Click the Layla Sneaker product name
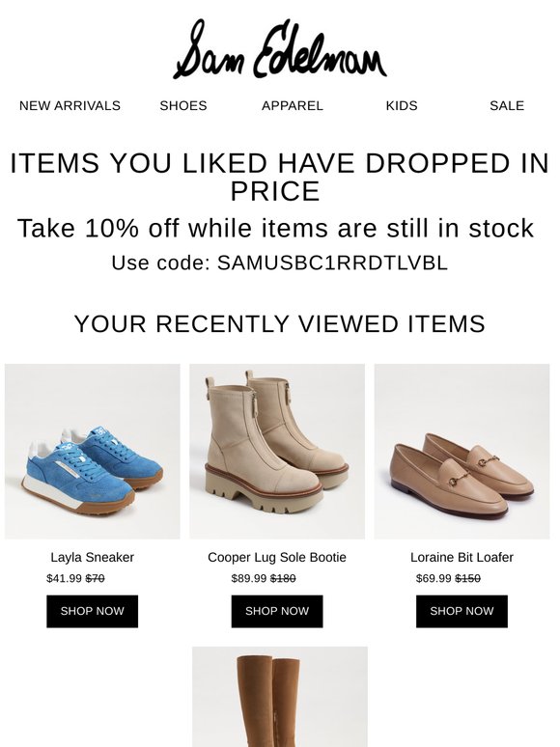 [92, 558]
